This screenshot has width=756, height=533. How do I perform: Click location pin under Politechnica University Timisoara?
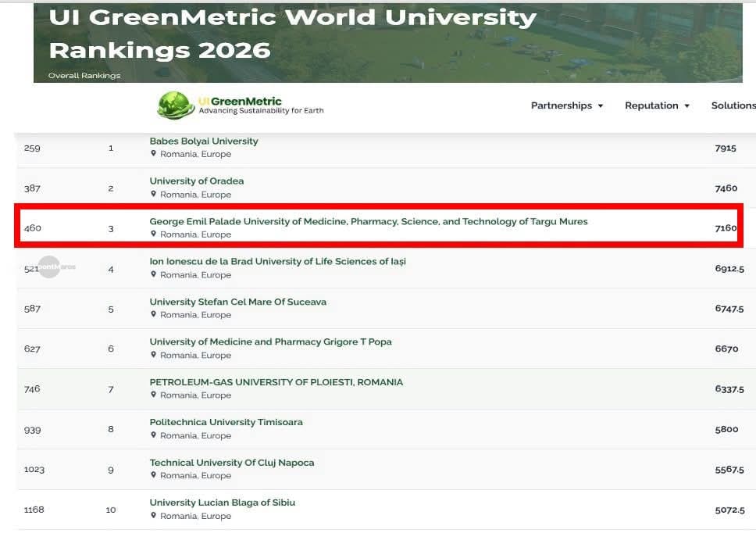[x=153, y=435]
